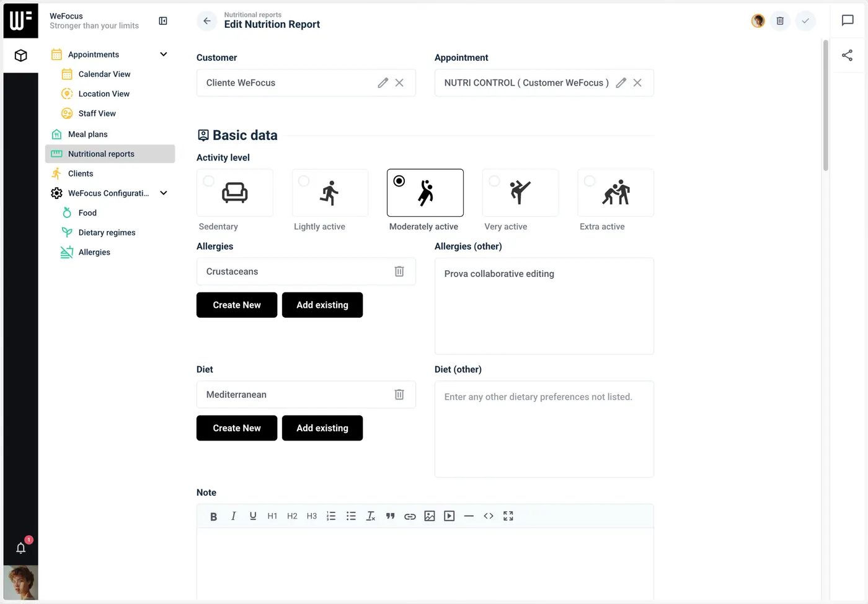Insert numbered list in Note editor

coord(331,517)
